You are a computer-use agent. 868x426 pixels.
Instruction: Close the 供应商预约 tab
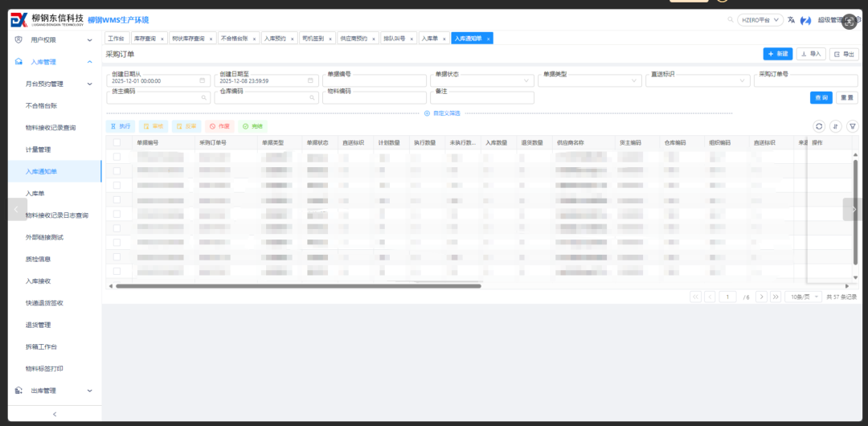[x=374, y=39]
